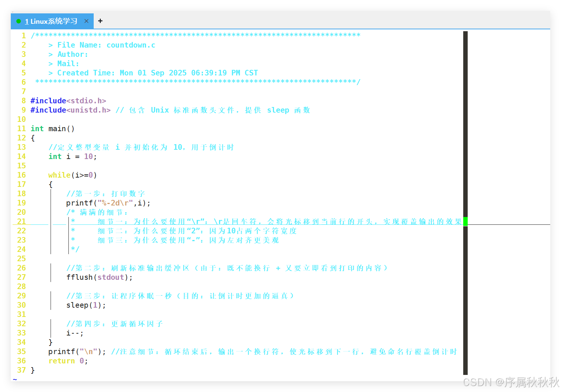Click the '//第二步: 刷新标准输出缓冲区' comment
Image resolution: width=561 pixels, height=392 pixels.
tap(227, 268)
